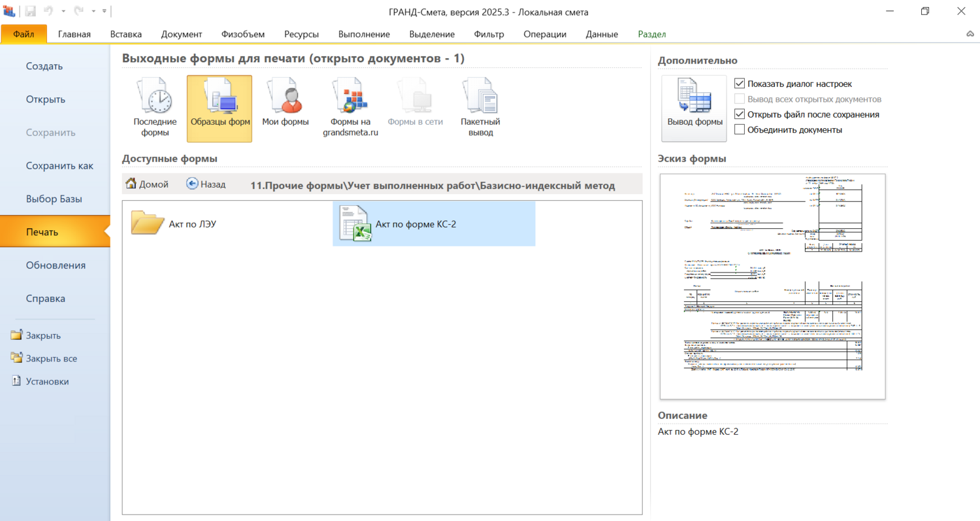Viewport: 980px width, 521px height.
Task: Select Печать in the backstage menu
Action: 55,232
